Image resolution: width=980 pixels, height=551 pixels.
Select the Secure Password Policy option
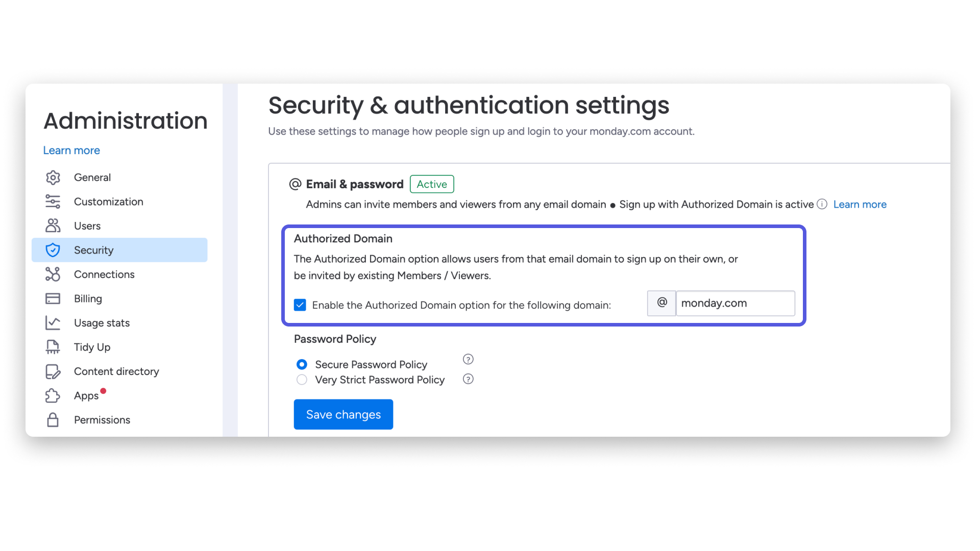(302, 364)
